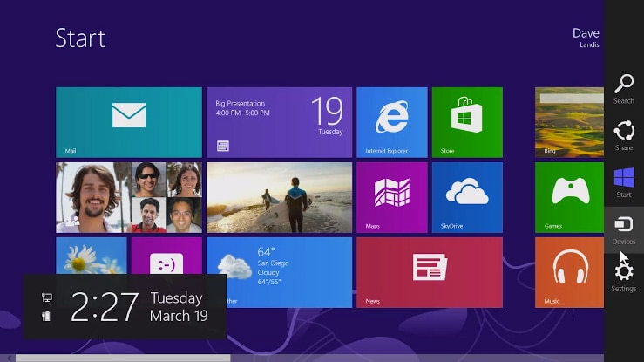Open the Messaging tile with smiley face
Viewport: 644px width, 362px height.
point(166,256)
